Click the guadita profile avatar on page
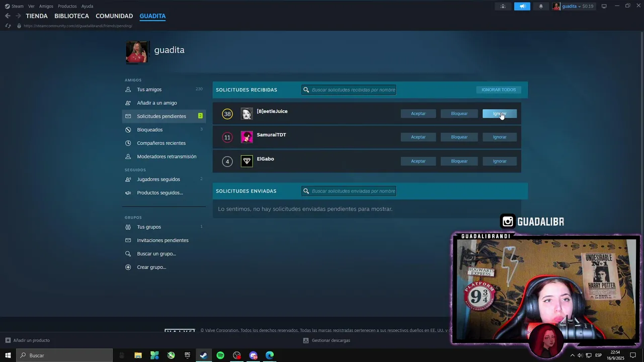 [x=136, y=52]
